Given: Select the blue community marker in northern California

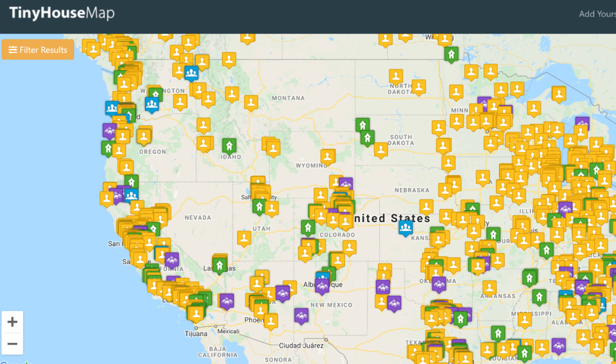Looking at the screenshot, I should (132, 195).
